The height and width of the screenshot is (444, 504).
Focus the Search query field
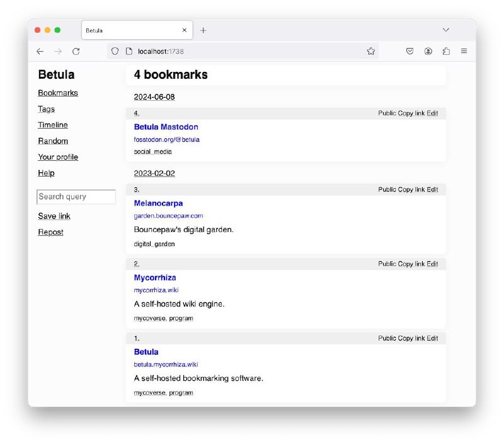click(x=76, y=197)
